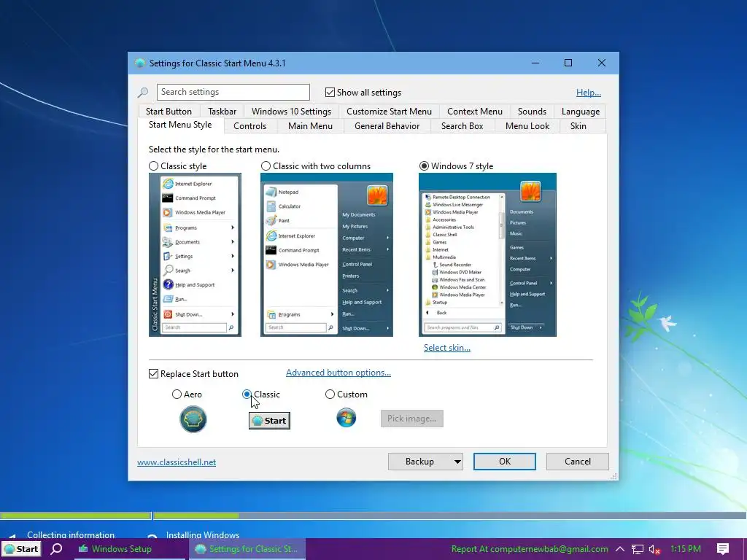Click the search magnifier icon beside Search settings

[143, 93]
